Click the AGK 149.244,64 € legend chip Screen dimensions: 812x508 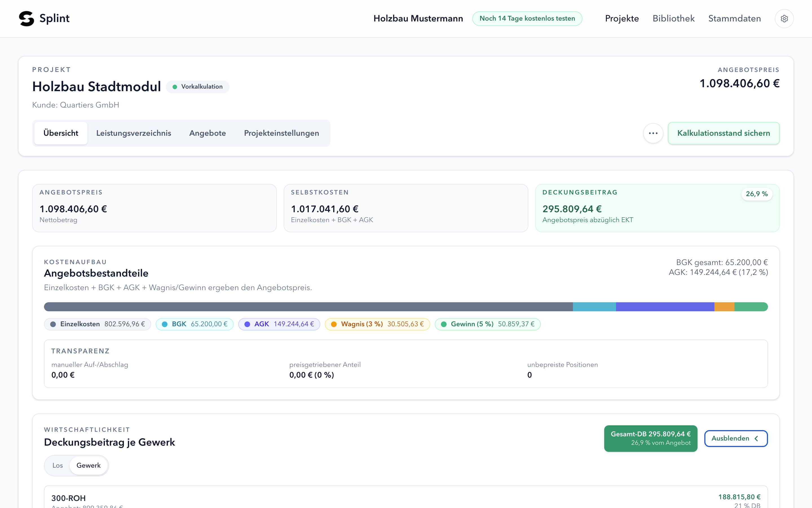pos(279,324)
